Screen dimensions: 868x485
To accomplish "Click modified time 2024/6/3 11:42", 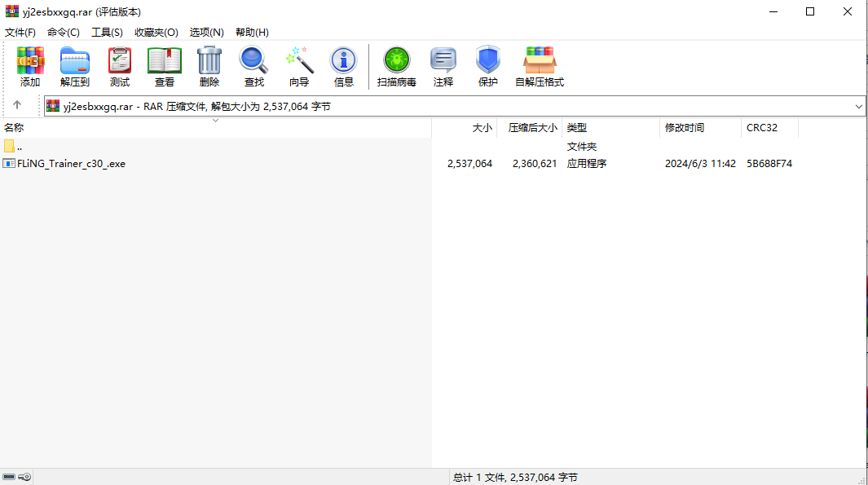I will tap(700, 163).
